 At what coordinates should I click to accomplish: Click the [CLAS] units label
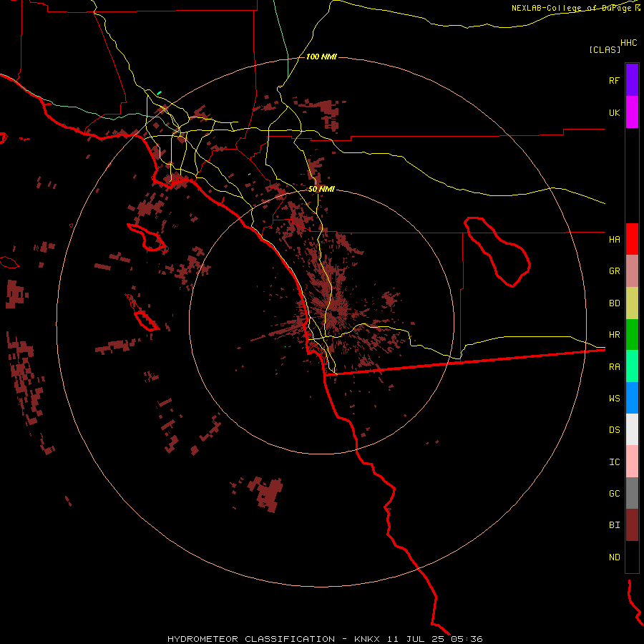pos(605,49)
